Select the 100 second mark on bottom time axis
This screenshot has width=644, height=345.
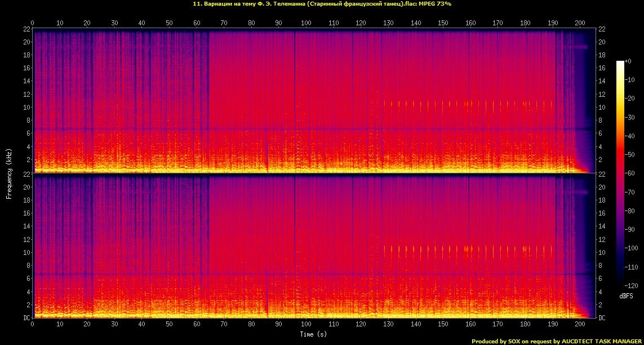306,325
